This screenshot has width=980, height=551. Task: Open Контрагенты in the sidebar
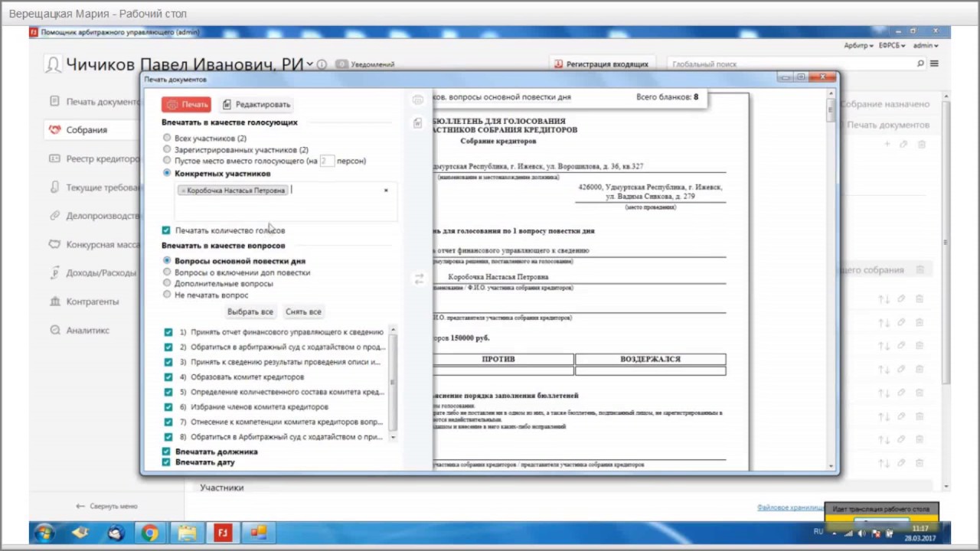point(92,302)
